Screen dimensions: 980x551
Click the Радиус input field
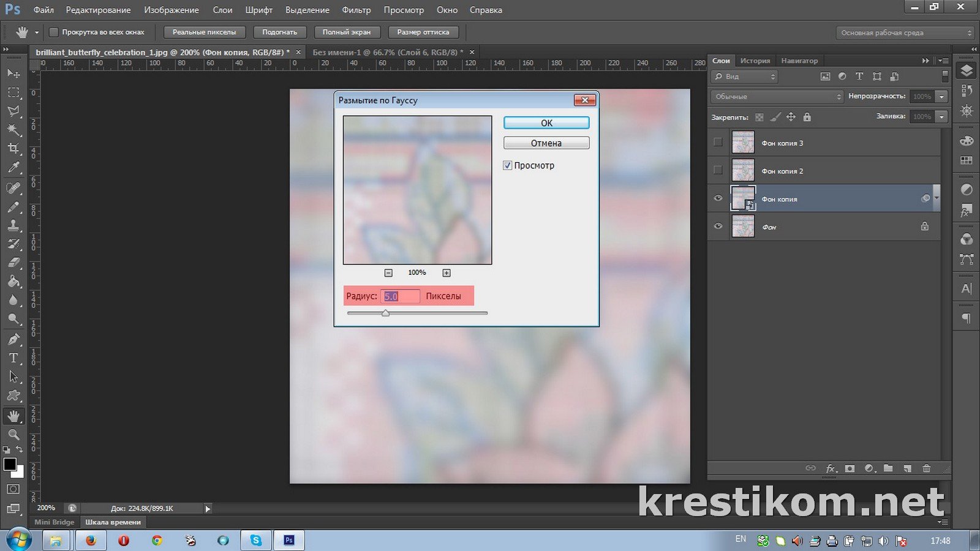coord(400,296)
